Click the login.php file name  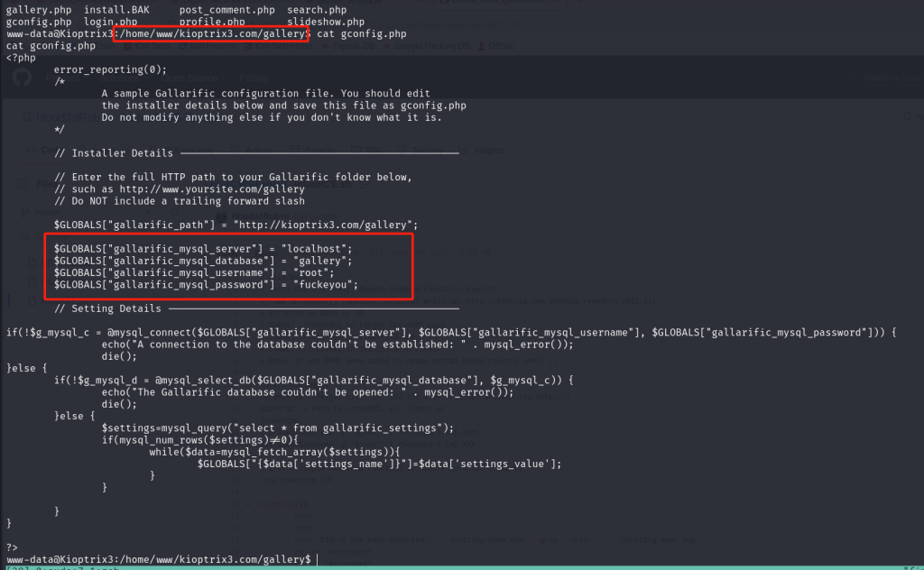click(110, 22)
